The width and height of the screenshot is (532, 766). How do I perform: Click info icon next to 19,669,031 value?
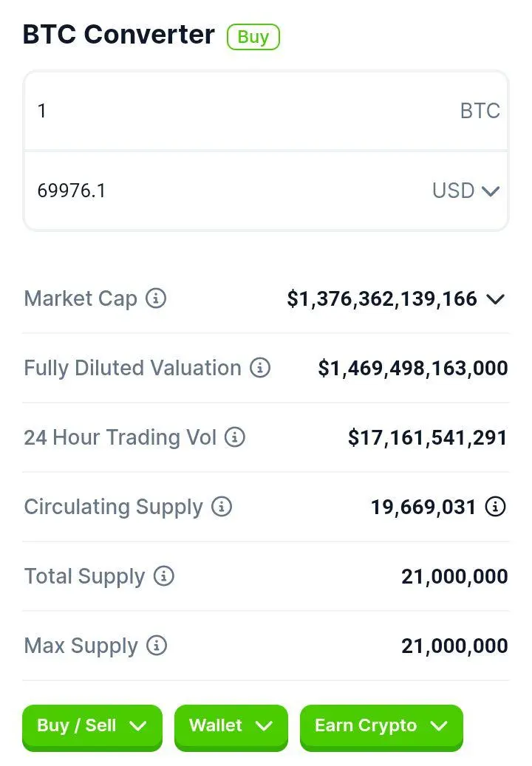(495, 506)
